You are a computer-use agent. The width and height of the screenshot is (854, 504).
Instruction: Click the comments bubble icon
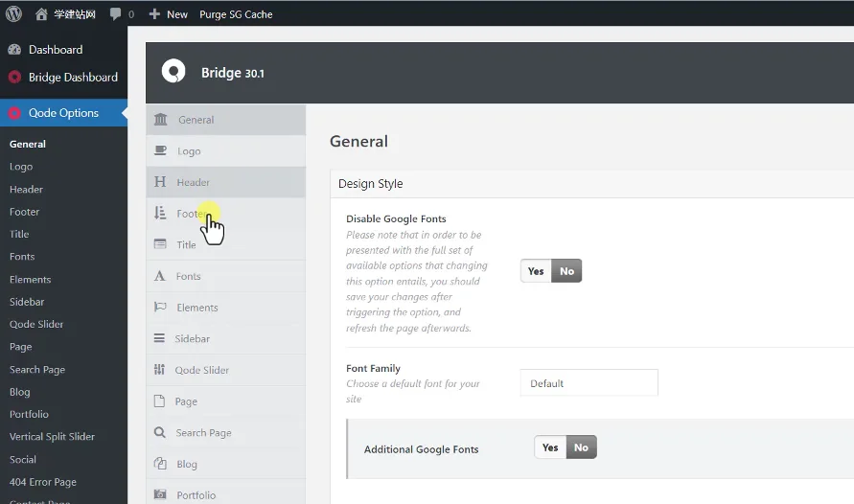pos(116,14)
